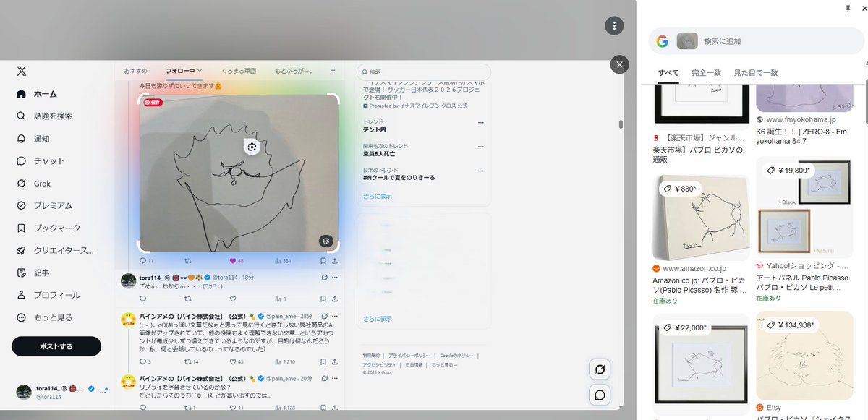Open options for #Nクールで夏をのりきーる trend

[x=480, y=171]
